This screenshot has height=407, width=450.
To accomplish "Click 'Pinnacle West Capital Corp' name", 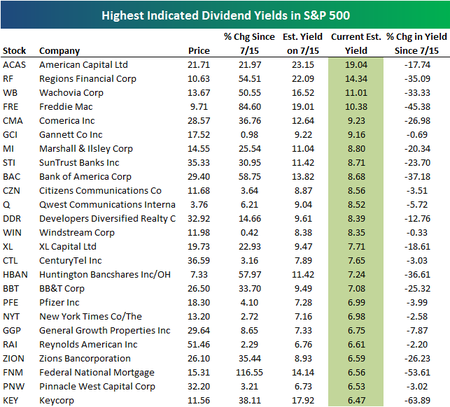I will tap(97, 387).
